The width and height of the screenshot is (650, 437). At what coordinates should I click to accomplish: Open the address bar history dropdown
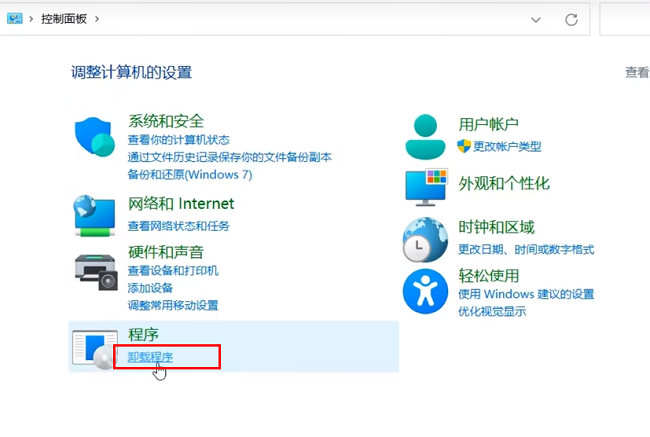536,19
